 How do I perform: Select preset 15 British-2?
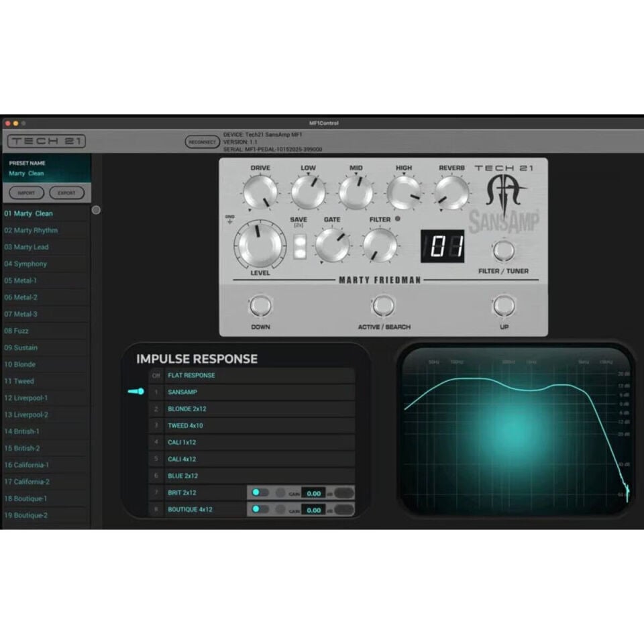click(x=46, y=449)
